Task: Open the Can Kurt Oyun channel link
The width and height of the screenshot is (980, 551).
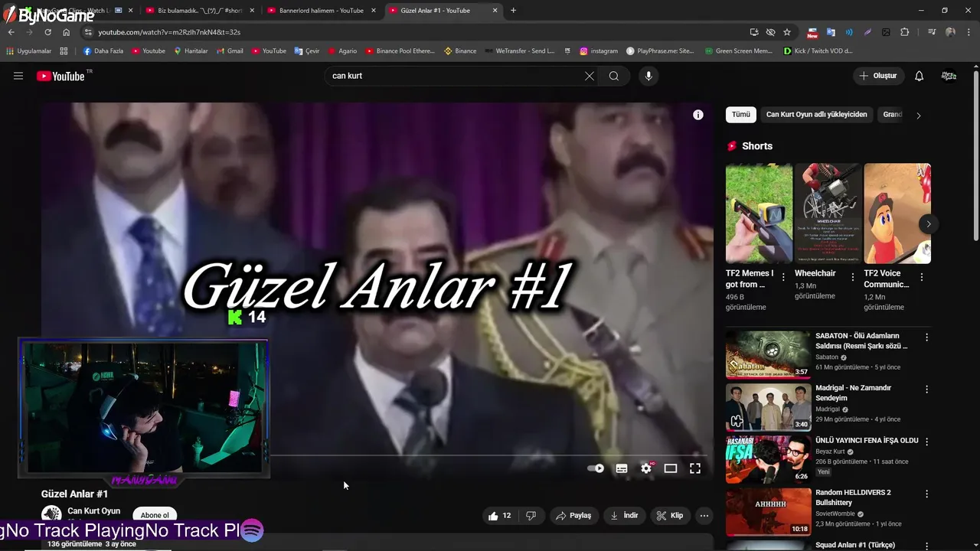Action: pos(93,511)
